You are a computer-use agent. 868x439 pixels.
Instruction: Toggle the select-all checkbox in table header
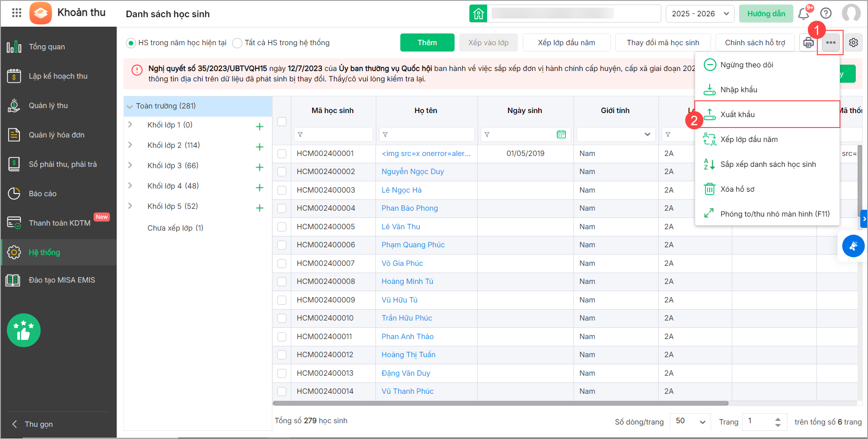click(x=282, y=122)
